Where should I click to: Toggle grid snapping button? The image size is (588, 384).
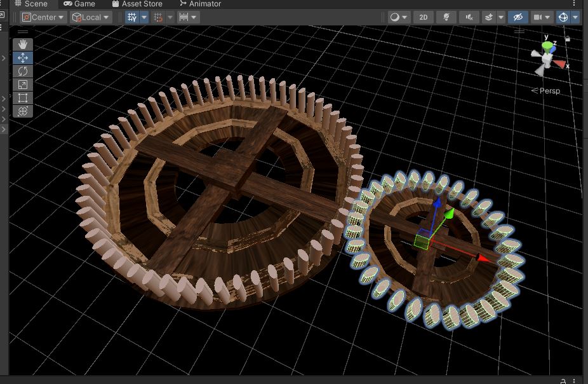(x=158, y=17)
